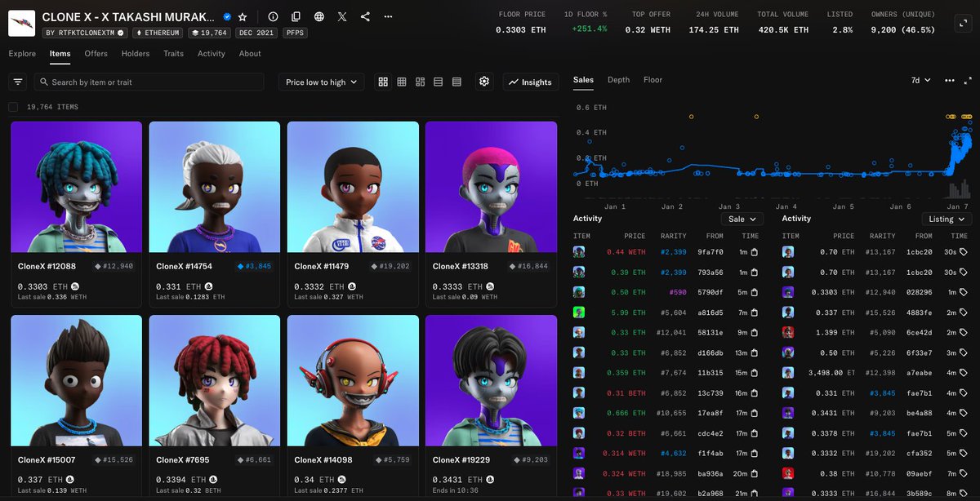Open the CloneX #15007 item card image
The image size is (980, 501).
pos(76,380)
